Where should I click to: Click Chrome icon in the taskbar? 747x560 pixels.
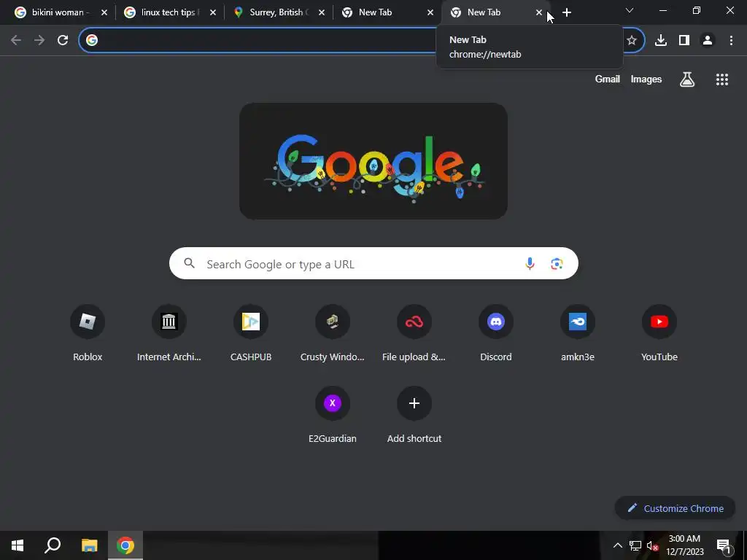pyautogui.click(x=125, y=545)
